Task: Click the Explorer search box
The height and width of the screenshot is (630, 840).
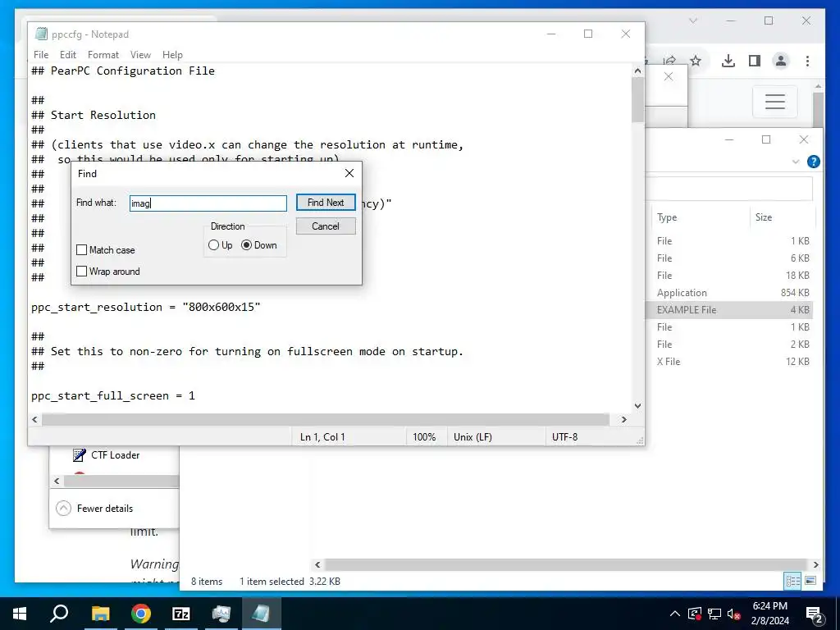Action: (x=729, y=189)
